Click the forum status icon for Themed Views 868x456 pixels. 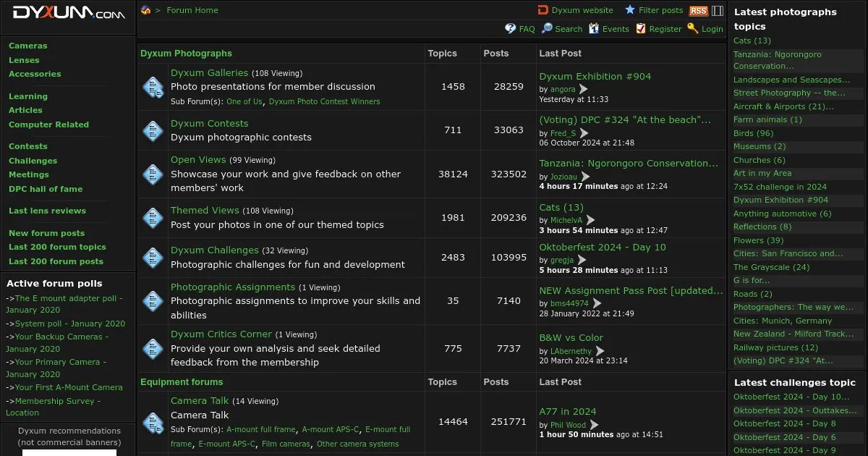[153, 218]
